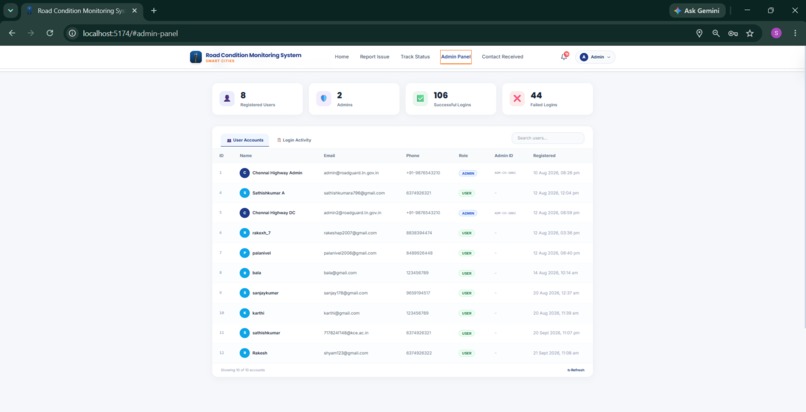Open the Track Status page
Image resolution: width=806 pixels, height=412 pixels.
pyautogui.click(x=415, y=57)
